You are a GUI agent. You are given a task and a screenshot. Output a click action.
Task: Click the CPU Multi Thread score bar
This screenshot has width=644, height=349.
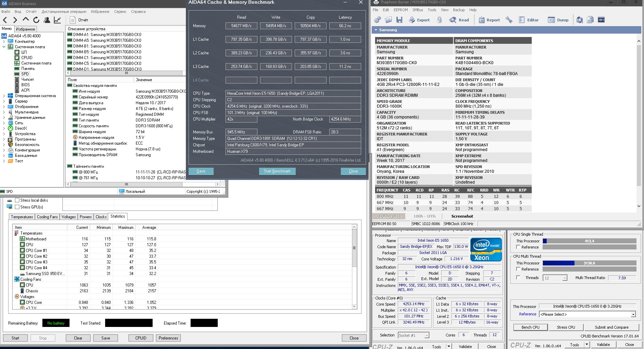pyautogui.click(x=589, y=263)
